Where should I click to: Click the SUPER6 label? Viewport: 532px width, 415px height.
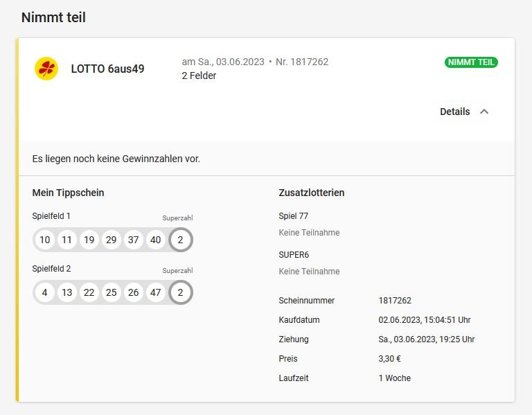pos(294,255)
